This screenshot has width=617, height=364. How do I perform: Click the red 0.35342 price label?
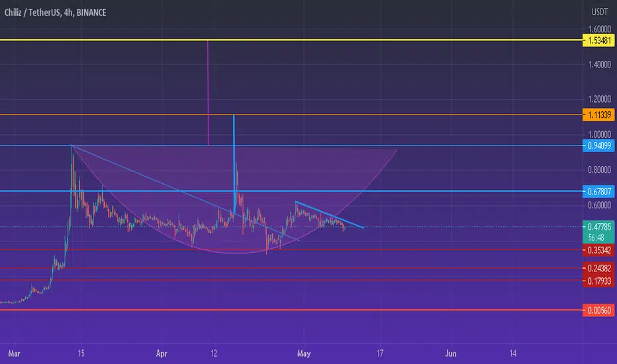click(598, 250)
